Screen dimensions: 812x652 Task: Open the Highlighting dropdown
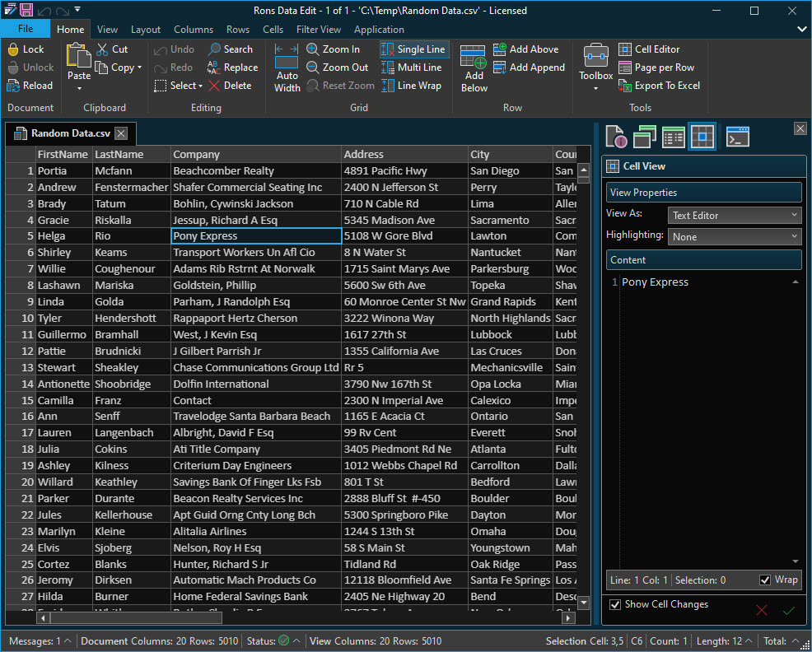click(734, 236)
